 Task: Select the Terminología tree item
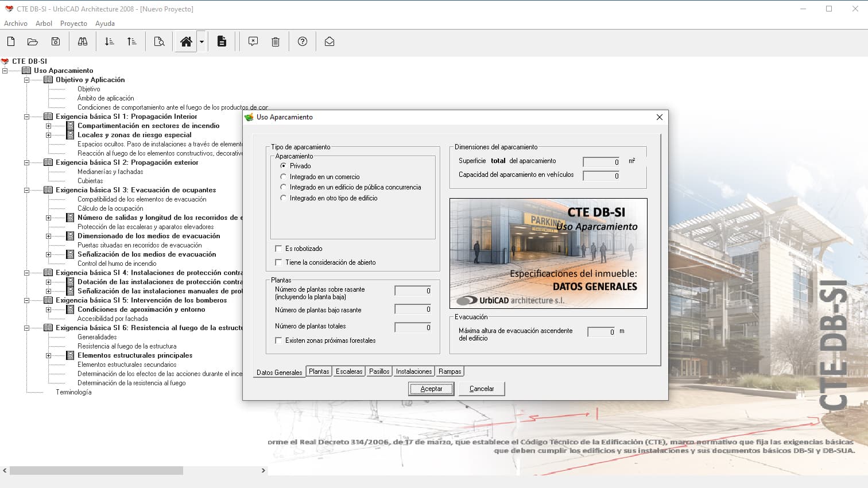(x=73, y=392)
